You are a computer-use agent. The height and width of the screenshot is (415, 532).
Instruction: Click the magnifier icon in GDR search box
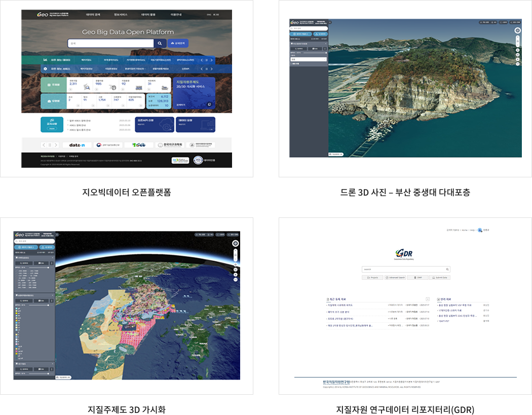click(447, 270)
